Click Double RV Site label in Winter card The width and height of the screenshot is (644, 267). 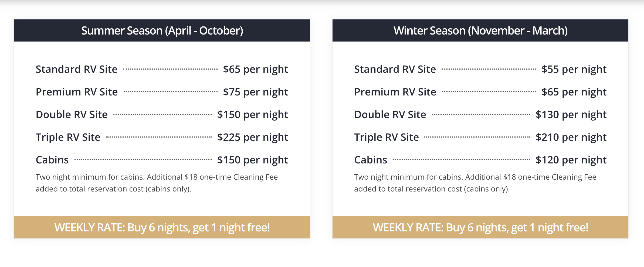tap(390, 115)
